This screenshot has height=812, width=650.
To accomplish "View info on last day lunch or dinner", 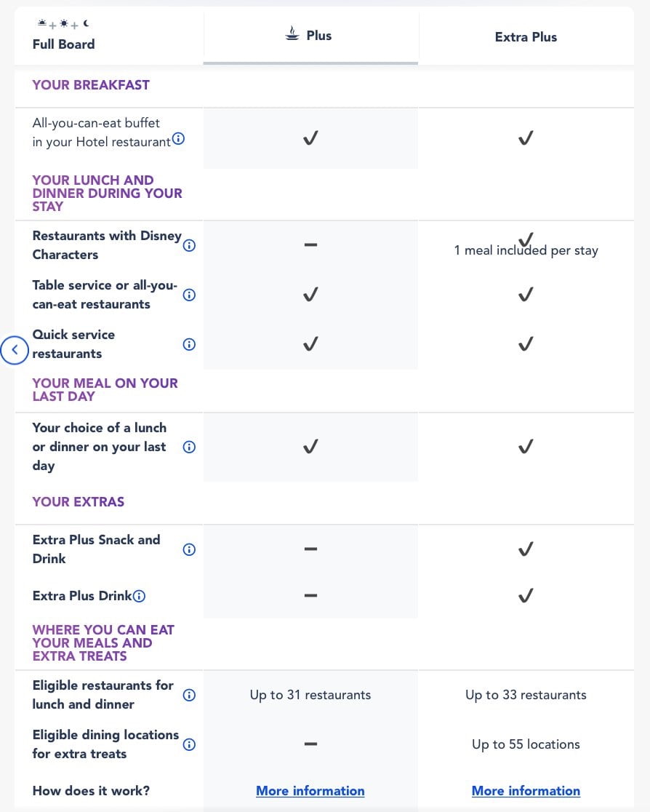I will (x=189, y=447).
